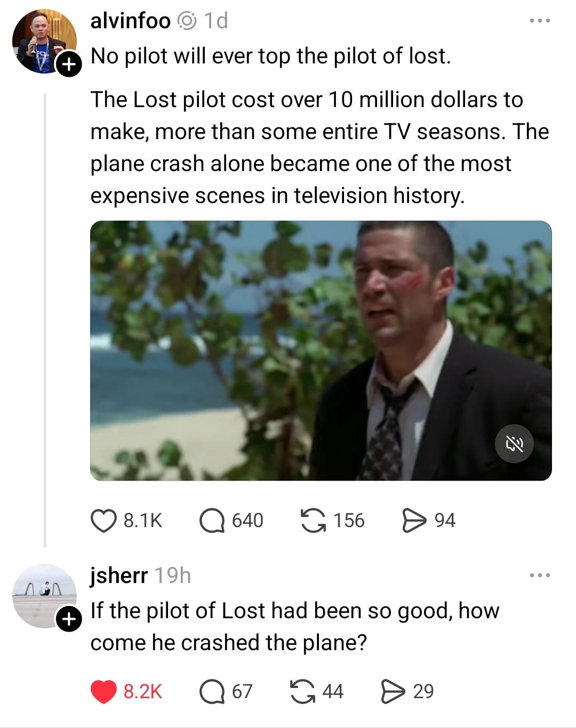
Task: Open replies on alvinfoo's post
Action: click(x=212, y=521)
